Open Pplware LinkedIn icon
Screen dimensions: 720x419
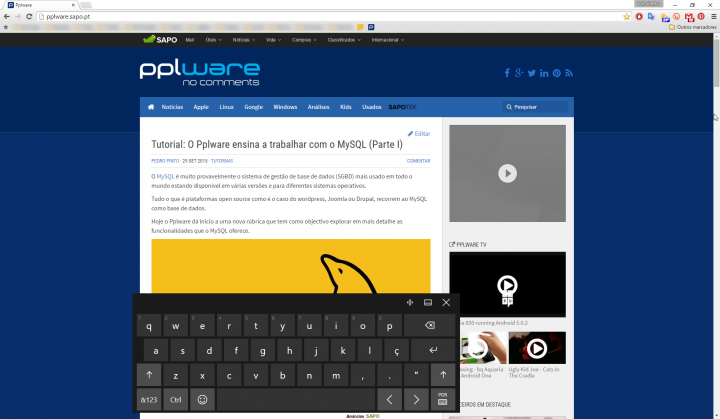(x=544, y=73)
